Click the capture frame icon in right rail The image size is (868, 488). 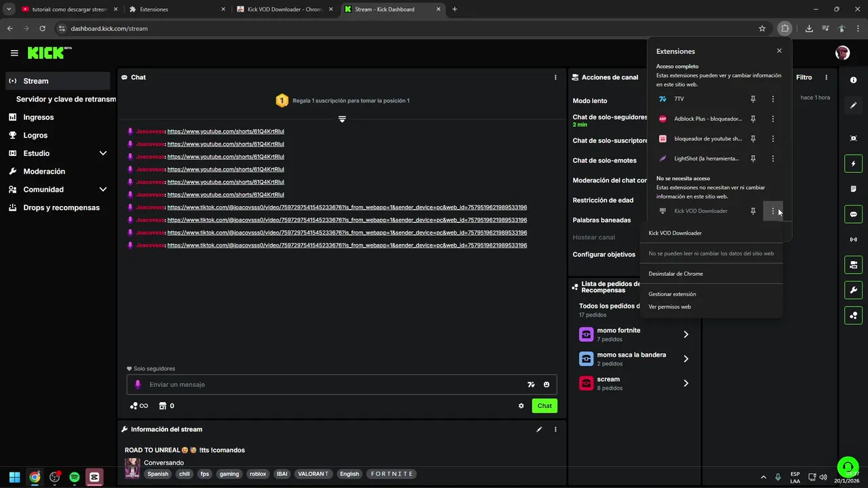pyautogui.click(x=853, y=138)
